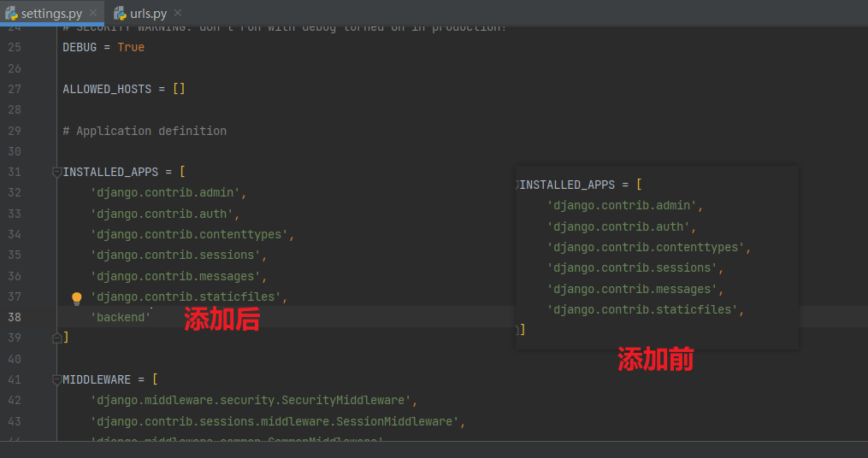Click the DEBUG variable on line 25
The width and height of the screenshot is (868, 458).
click(x=80, y=48)
